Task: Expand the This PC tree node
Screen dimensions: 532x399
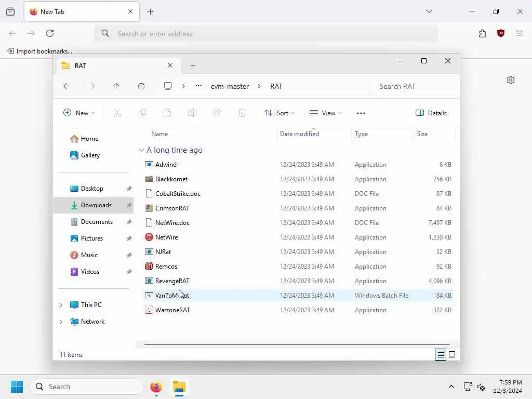Action: click(x=61, y=305)
